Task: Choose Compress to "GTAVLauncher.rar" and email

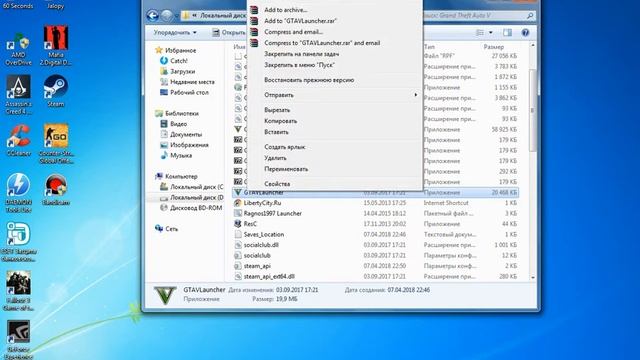Action: 322,42
